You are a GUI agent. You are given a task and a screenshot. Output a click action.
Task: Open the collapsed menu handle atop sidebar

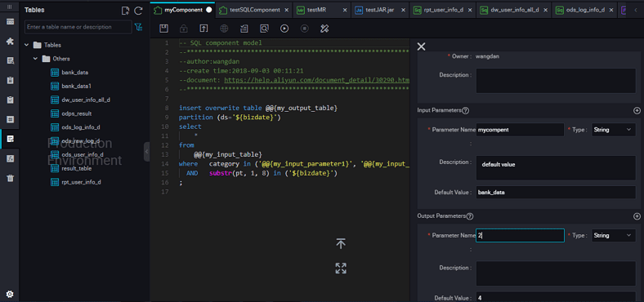10,7
